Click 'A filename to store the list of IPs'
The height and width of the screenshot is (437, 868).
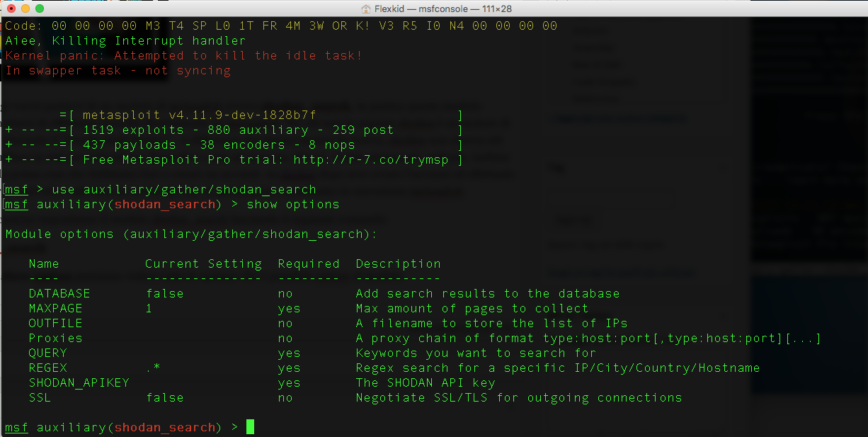(491, 323)
